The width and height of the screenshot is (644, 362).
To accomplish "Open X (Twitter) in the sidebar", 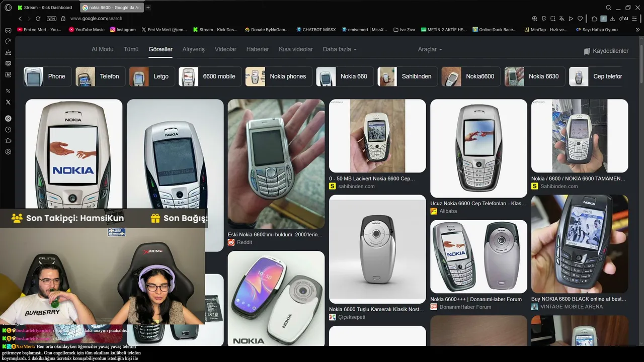I will (8, 102).
